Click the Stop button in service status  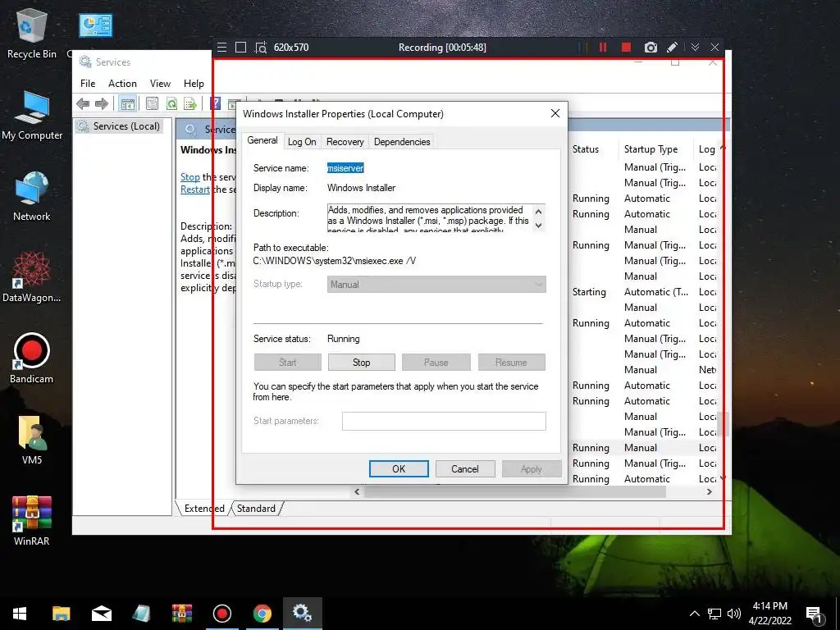click(x=361, y=362)
